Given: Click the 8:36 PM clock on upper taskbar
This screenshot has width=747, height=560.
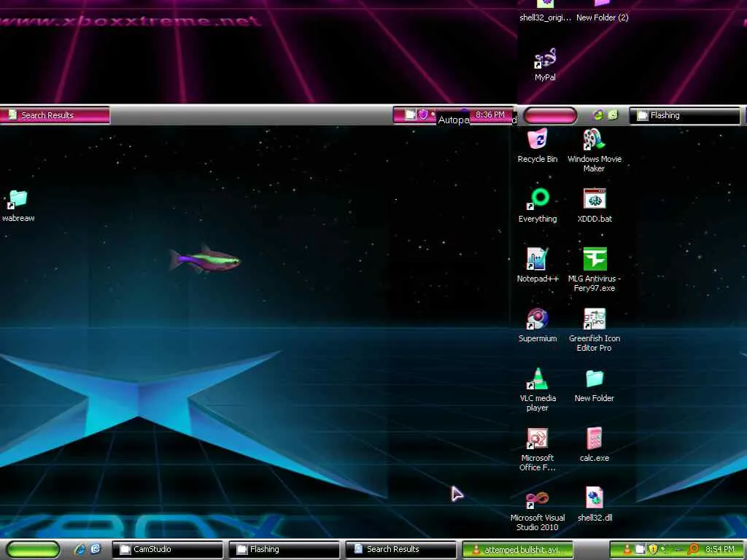Looking at the screenshot, I should pyautogui.click(x=490, y=114).
